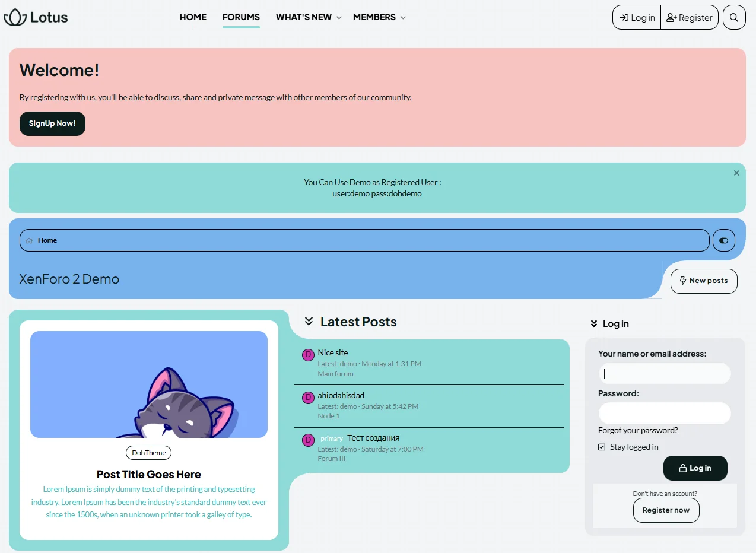Click demo avatar beside ahiodahisdad post

tap(308, 398)
